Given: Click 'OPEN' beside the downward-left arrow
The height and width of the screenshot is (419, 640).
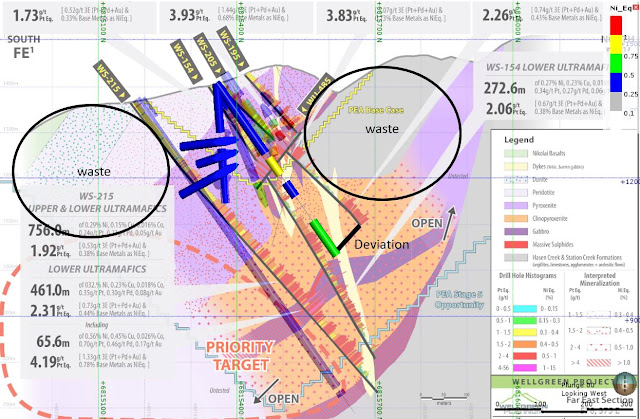Looking at the screenshot, I should [x=284, y=398].
